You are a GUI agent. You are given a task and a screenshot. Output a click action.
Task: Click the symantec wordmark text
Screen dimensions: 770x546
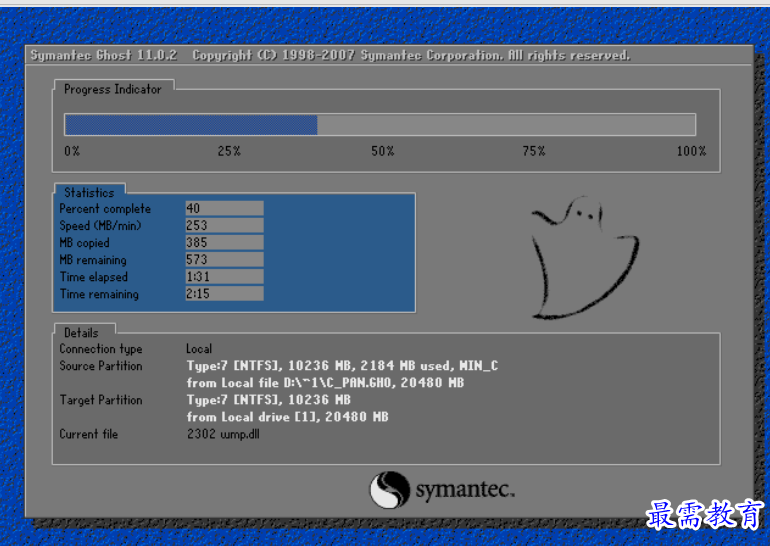click(465, 490)
